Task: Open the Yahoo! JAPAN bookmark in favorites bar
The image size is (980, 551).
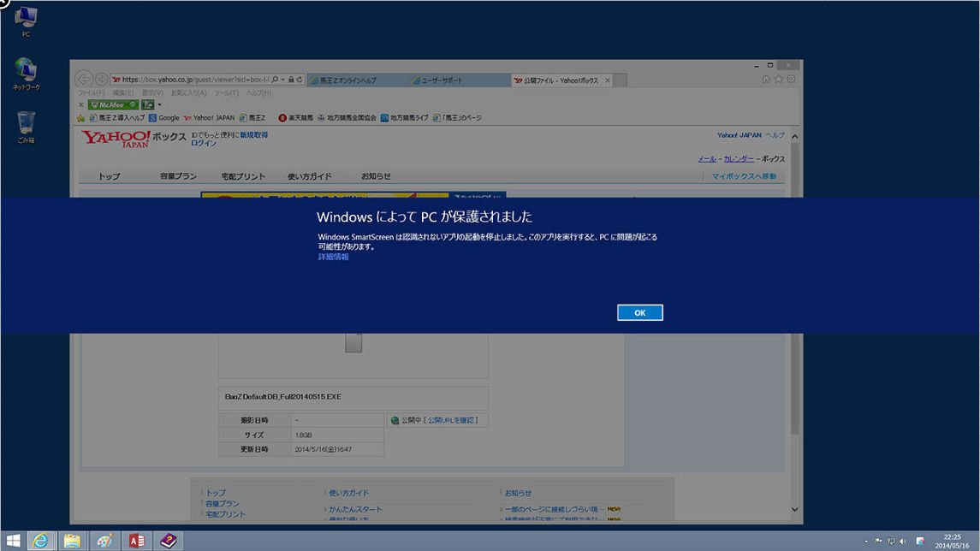Action: pos(209,117)
